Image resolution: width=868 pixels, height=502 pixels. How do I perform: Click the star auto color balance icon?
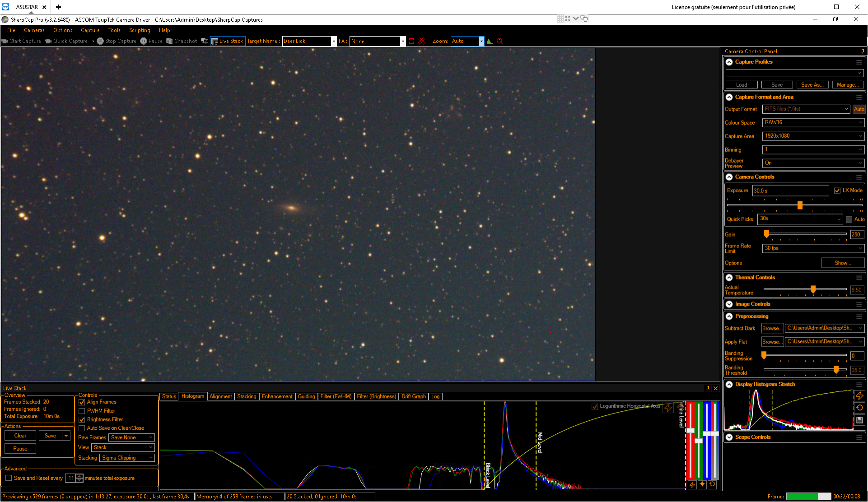click(702, 484)
